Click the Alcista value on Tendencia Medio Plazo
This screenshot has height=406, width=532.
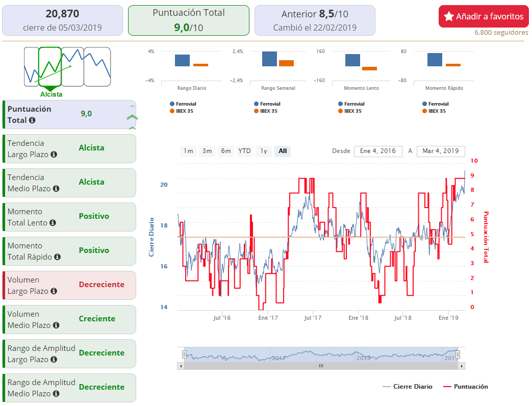coord(92,182)
